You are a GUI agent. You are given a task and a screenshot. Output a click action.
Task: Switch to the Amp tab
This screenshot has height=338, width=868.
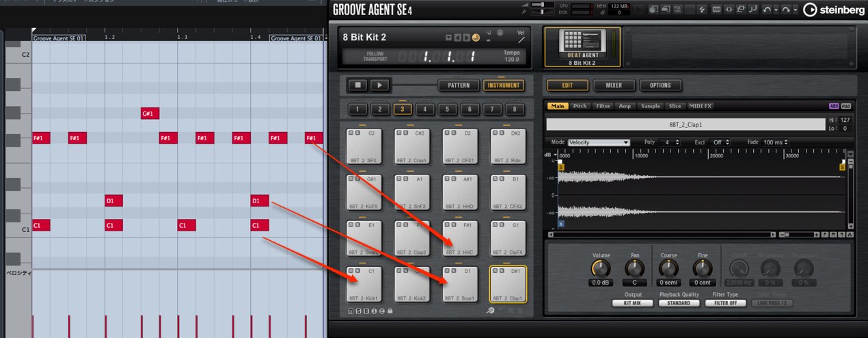pos(625,106)
